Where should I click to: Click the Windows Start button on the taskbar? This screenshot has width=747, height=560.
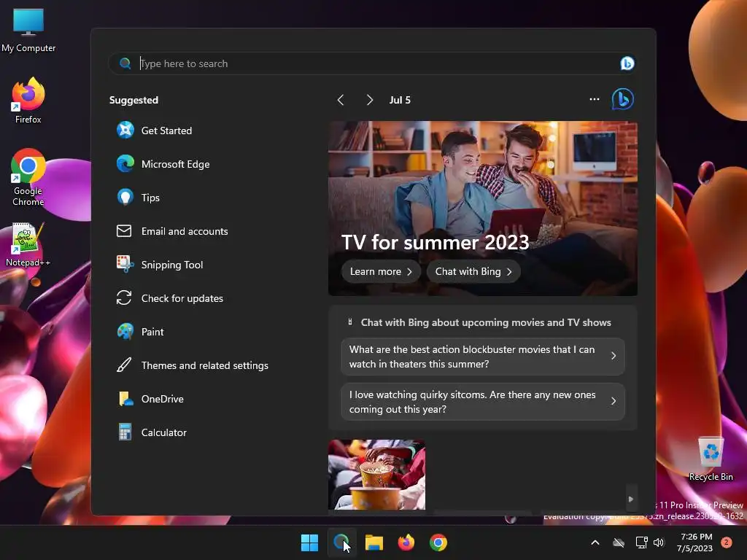click(309, 542)
